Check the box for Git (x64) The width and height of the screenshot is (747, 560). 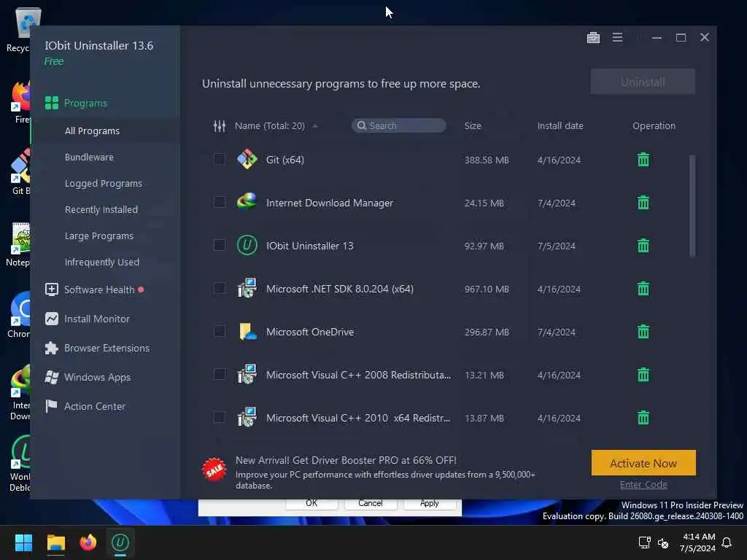point(219,159)
